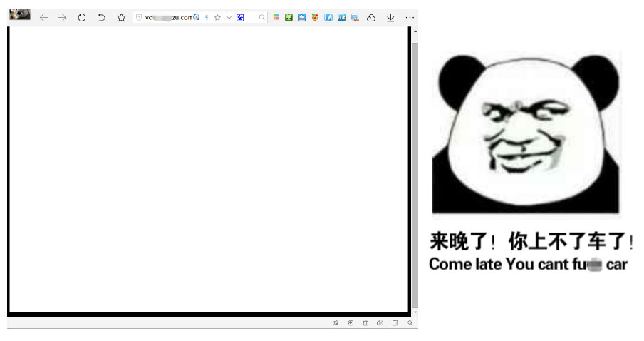Reload the page with refresh icon
Image resolution: width=644 pixels, height=341 pixels.
pyautogui.click(x=82, y=18)
